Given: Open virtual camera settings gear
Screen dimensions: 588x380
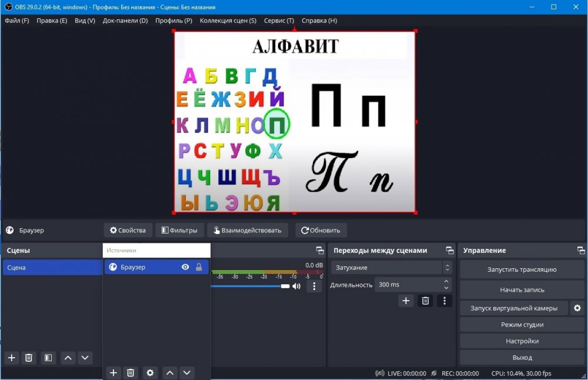Looking at the screenshot, I should [x=577, y=308].
